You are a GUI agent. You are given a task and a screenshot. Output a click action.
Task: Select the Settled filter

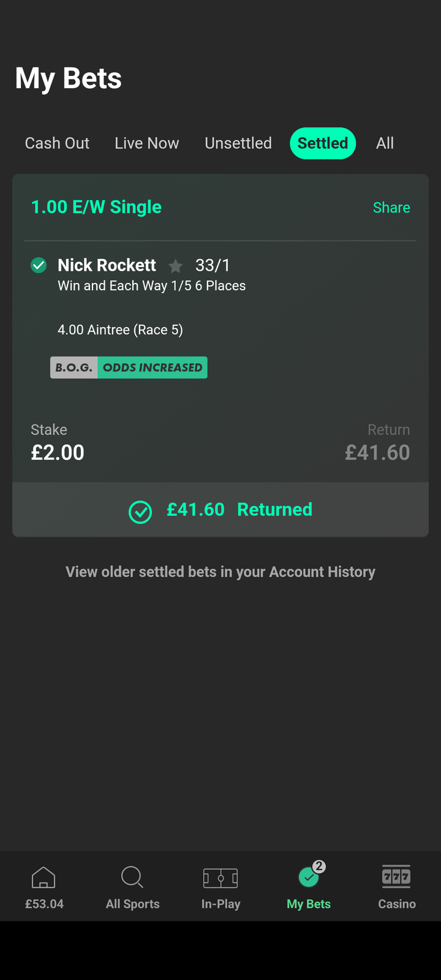(323, 143)
